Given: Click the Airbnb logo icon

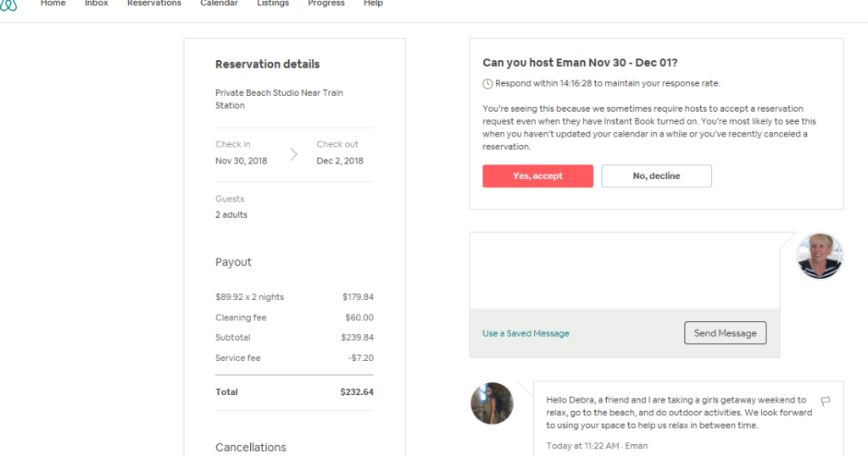Looking at the screenshot, I should [8, 5].
